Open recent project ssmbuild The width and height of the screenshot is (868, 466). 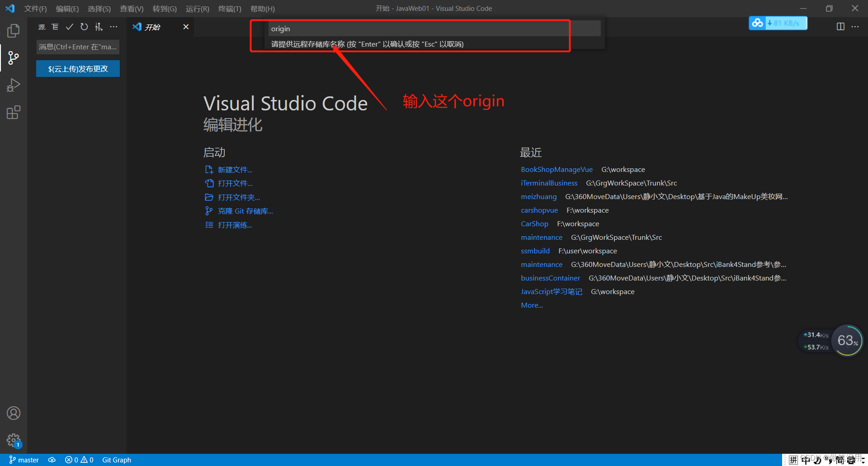click(x=535, y=251)
